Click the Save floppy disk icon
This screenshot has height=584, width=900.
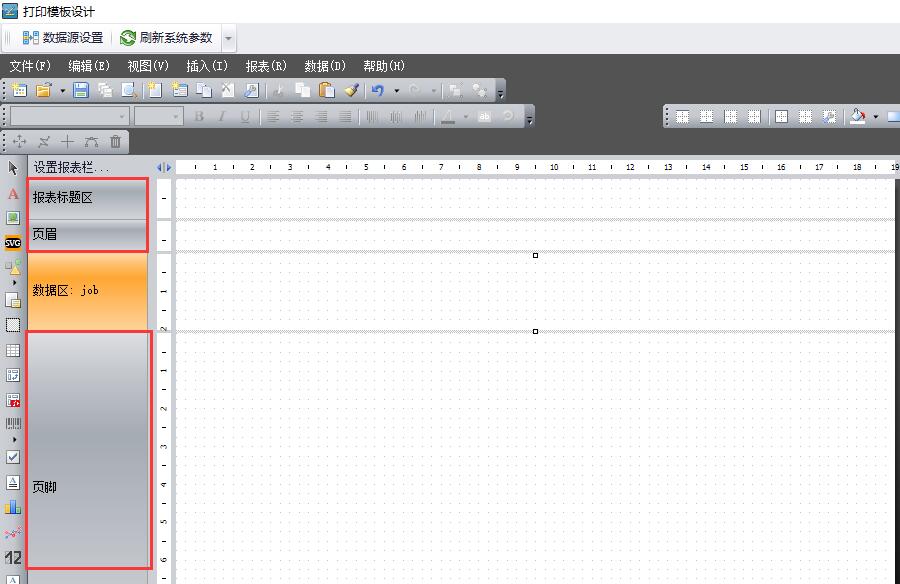pyautogui.click(x=81, y=90)
